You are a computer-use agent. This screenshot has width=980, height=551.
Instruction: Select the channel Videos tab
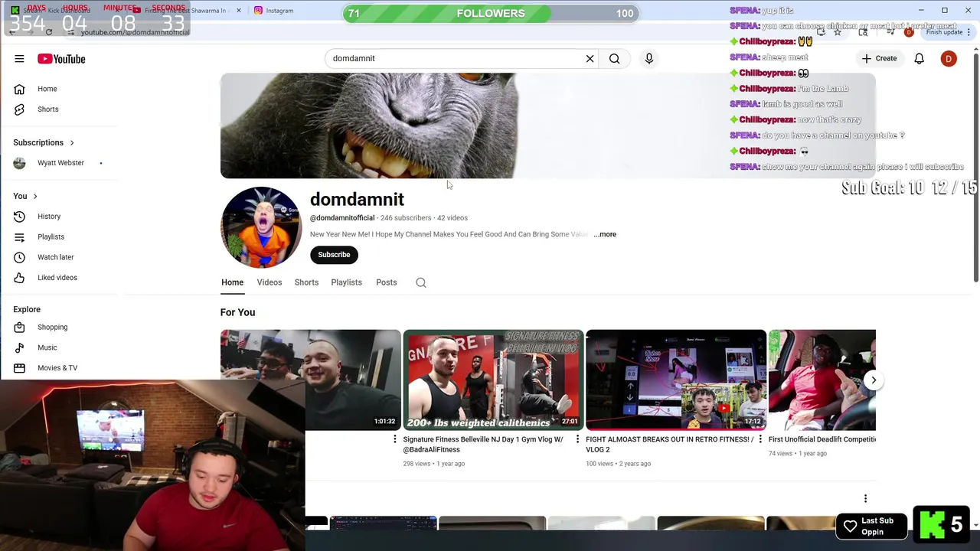(x=269, y=282)
